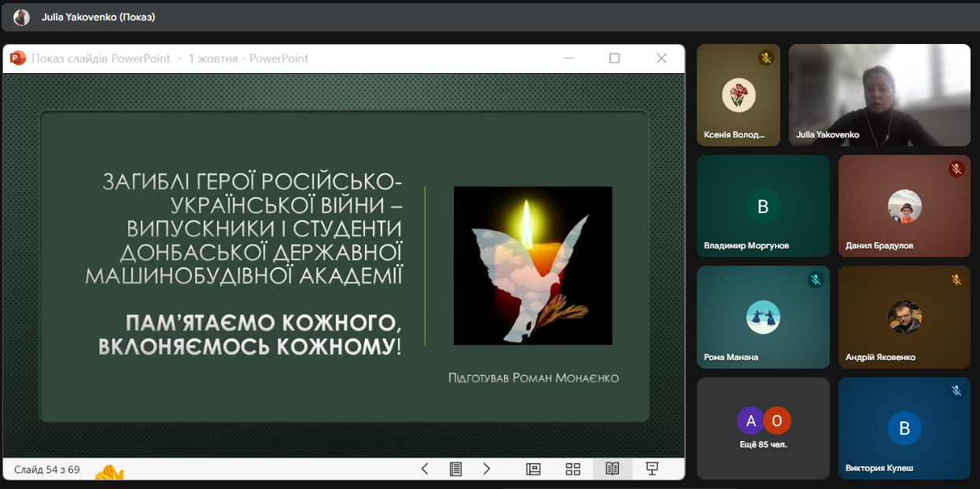Open Slide Sorter grid view
Viewport: 980px width, 489px height.
tap(573, 469)
